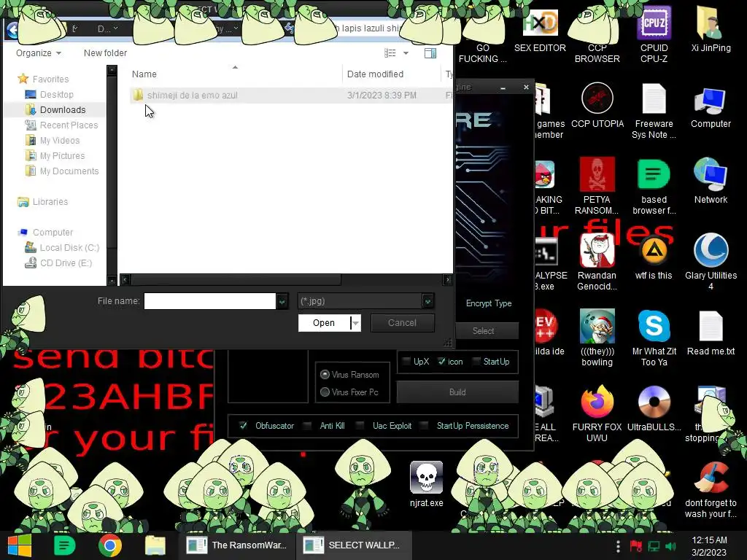Image resolution: width=747 pixels, height=560 pixels.
Task: Open the UltraBULLS disc icon
Action: point(654,408)
